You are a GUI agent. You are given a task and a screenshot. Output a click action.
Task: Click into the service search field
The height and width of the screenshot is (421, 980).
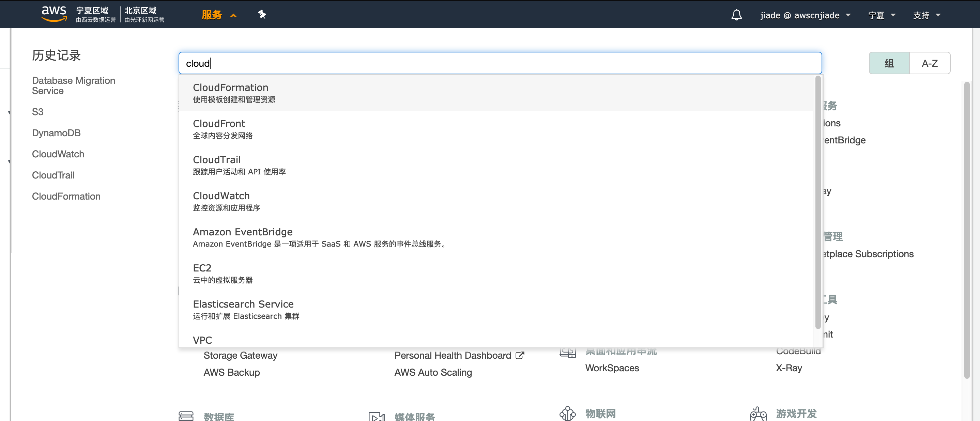[494, 63]
